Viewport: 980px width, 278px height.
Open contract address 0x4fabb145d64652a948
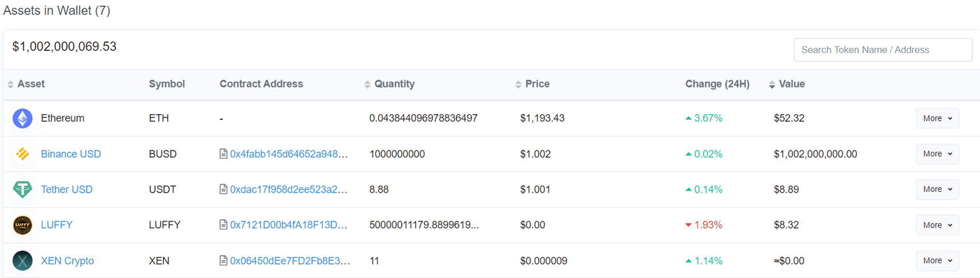[x=290, y=154]
